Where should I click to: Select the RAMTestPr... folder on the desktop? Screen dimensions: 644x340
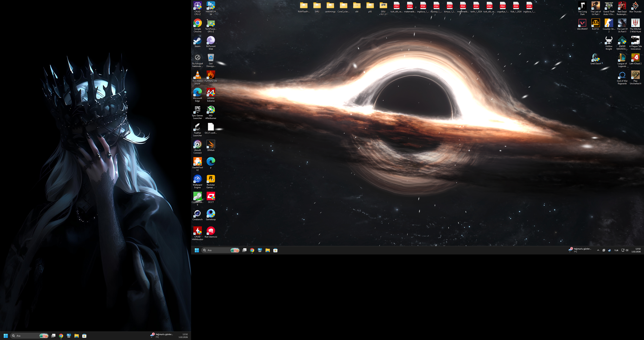304,7
